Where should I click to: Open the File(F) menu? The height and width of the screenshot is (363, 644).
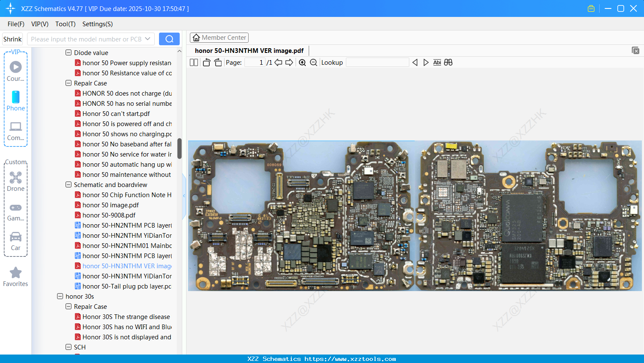pyautogui.click(x=16, y=24)
